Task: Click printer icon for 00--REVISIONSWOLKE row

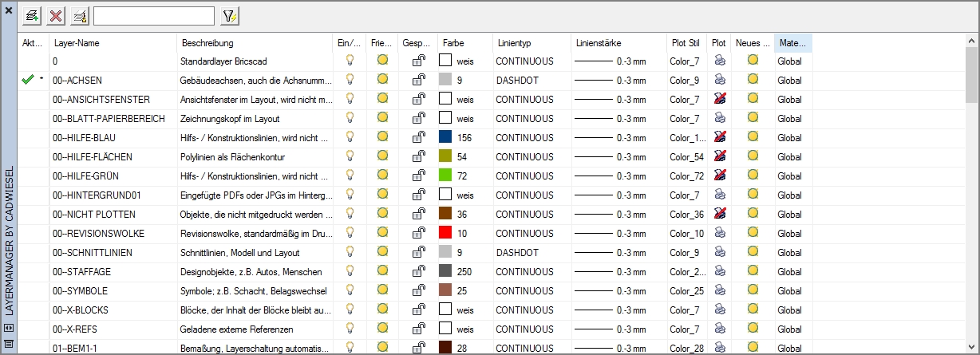Action: click(720, 233)
